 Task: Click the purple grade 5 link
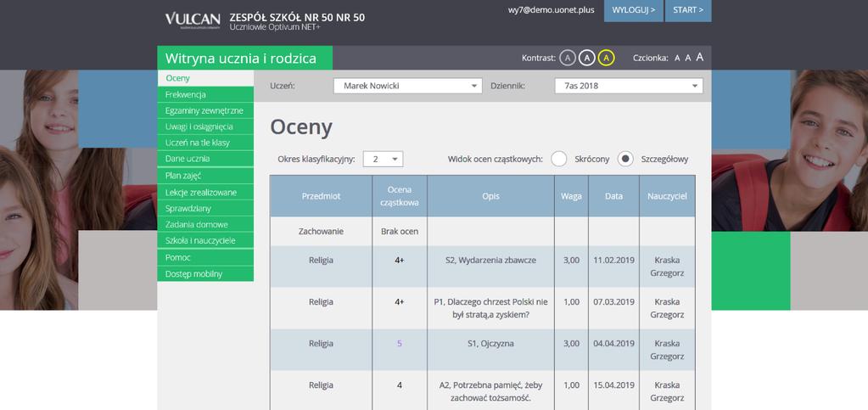400,344
